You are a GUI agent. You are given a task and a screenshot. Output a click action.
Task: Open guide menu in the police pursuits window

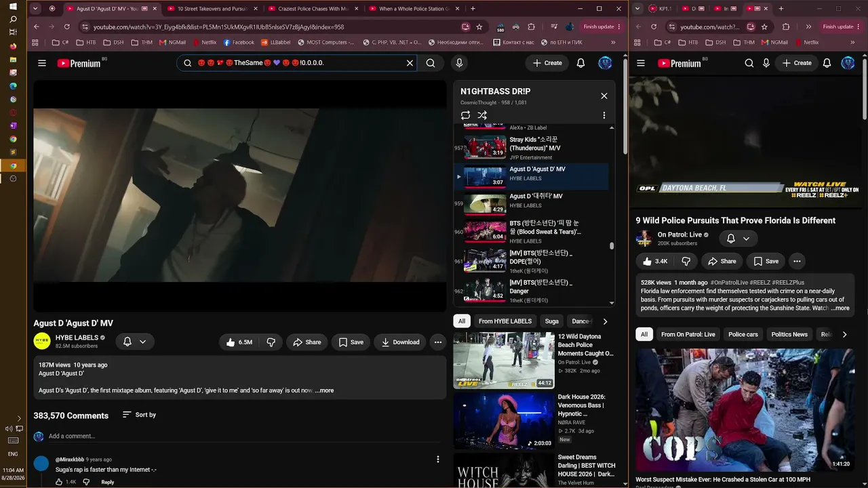point(641,63)
